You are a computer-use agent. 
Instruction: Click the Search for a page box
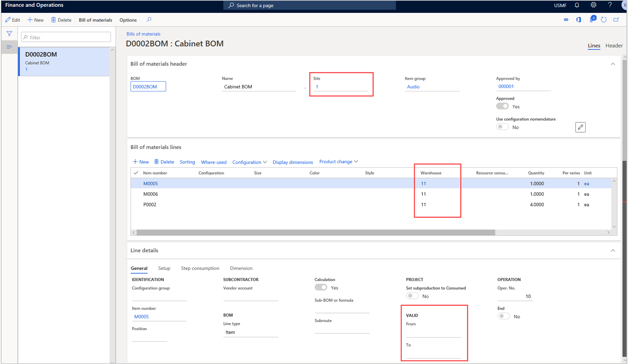(x=309, y=5)
